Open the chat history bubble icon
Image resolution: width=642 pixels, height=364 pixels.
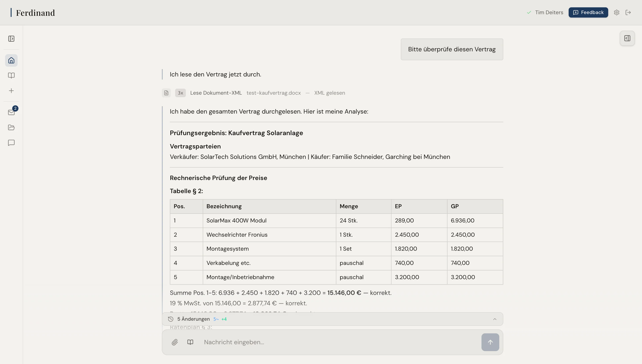point(11,143)
